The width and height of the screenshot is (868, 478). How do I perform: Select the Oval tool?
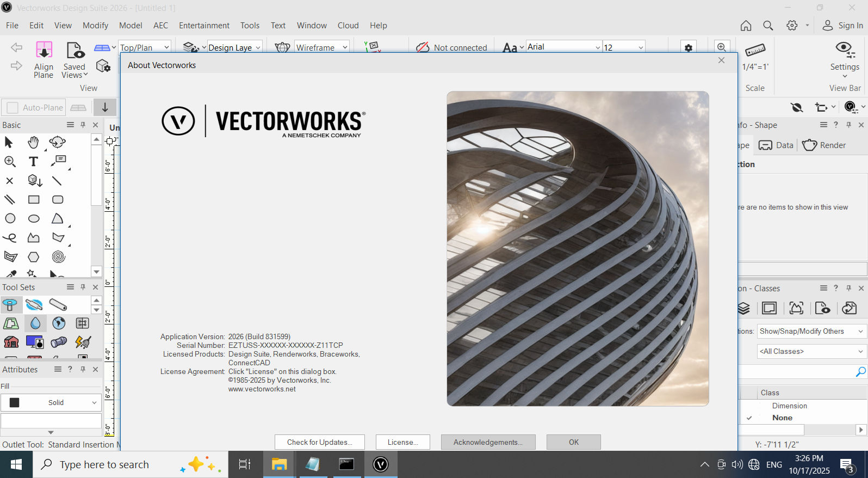pyautogui.click(x=34, y=219)
